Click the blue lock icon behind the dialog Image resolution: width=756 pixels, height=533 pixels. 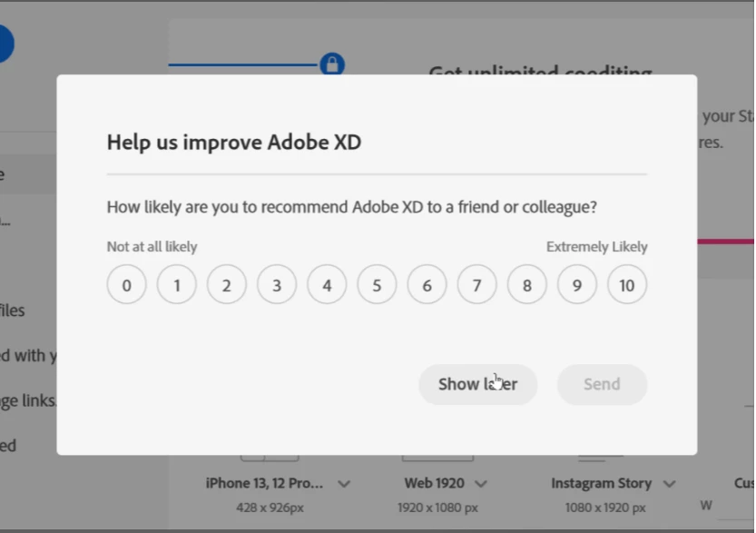(332, 64)
